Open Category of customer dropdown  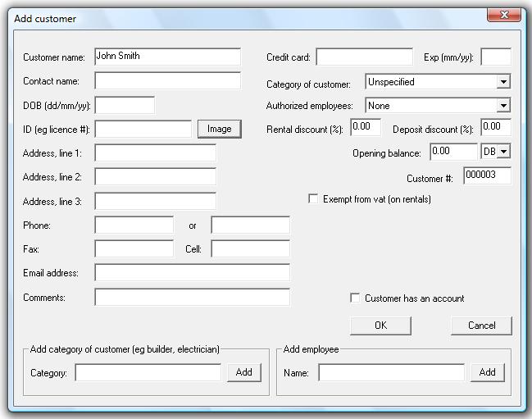pyautogui.click(x=503, y=82)
